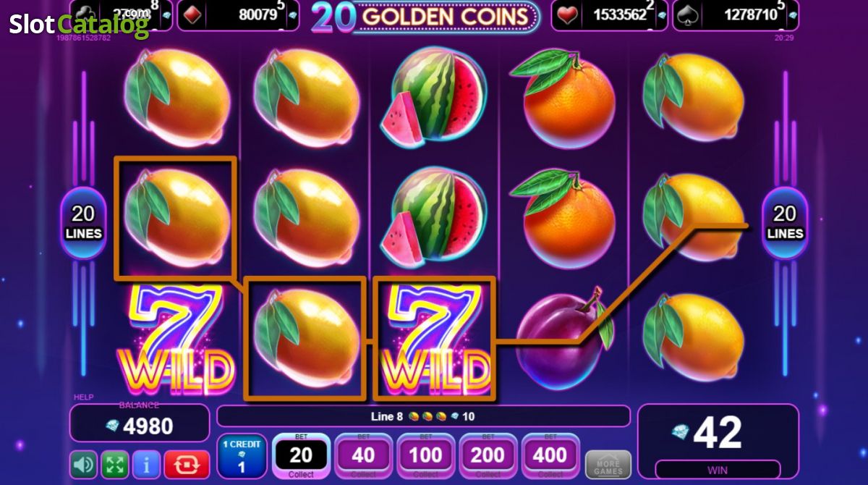Open the diamond jackpot counter 80079

point(239,15)
